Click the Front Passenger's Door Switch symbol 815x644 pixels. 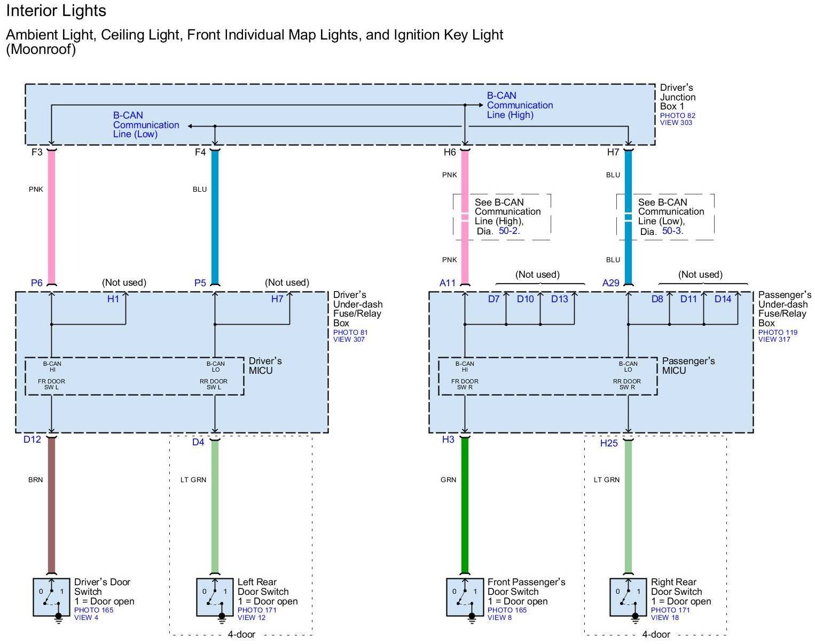coord(465,597)
